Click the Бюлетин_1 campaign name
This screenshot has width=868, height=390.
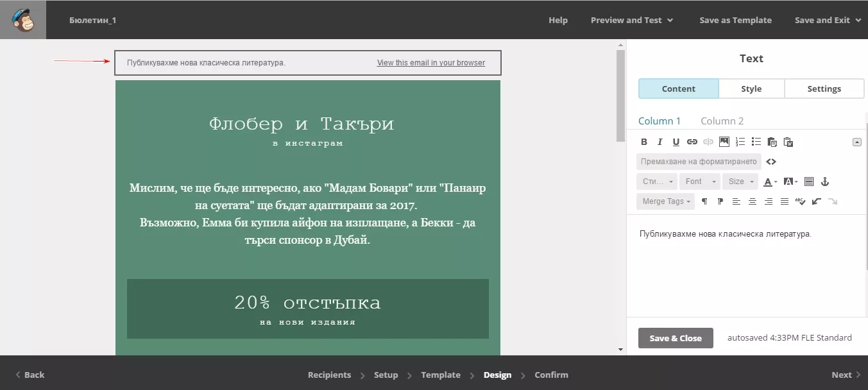coord(93,20)
